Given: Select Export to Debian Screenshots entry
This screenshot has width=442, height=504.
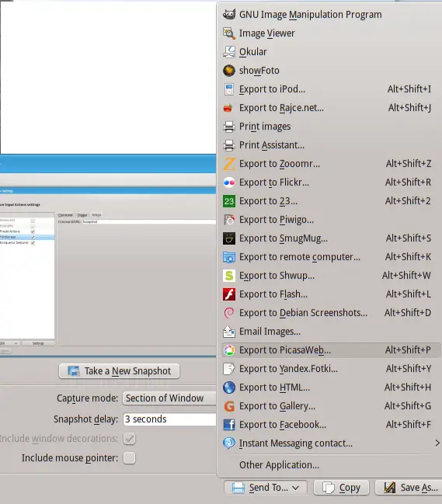Looking at the screenshot, I should [x=331, y=313].
